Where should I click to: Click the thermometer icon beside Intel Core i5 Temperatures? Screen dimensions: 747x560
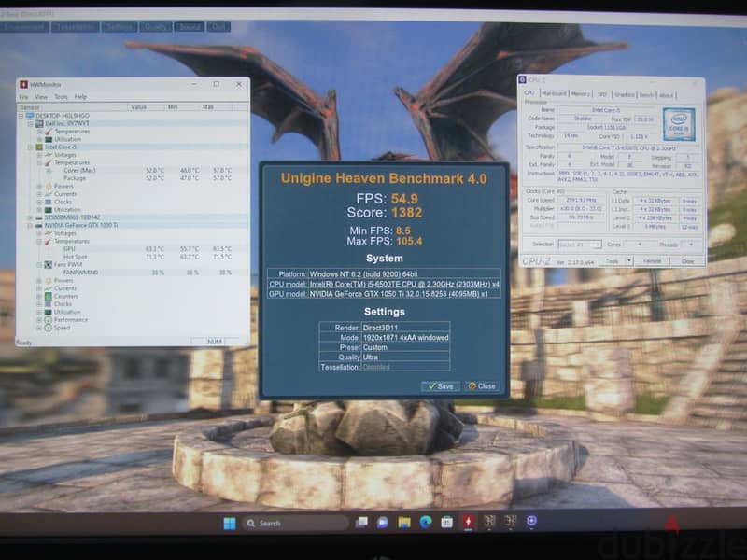click(49, 162)
